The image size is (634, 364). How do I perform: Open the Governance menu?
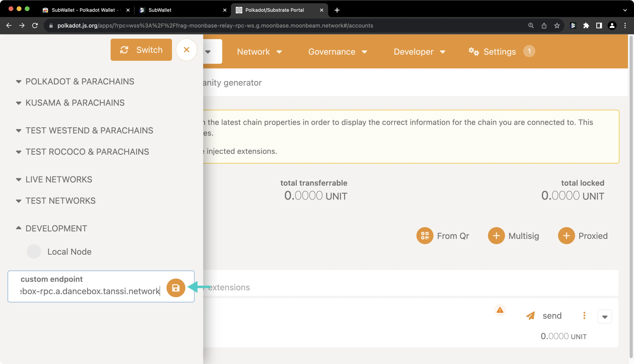(x=338, y=52)
